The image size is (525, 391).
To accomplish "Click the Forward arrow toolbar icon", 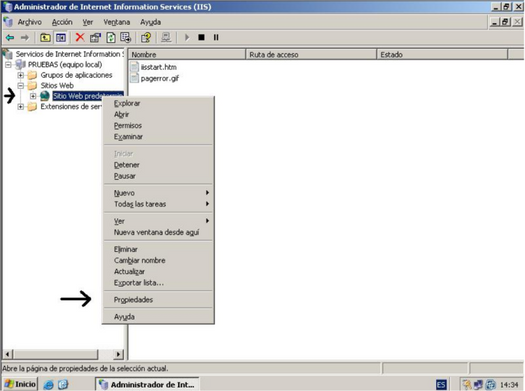I will tap(25, 37).
